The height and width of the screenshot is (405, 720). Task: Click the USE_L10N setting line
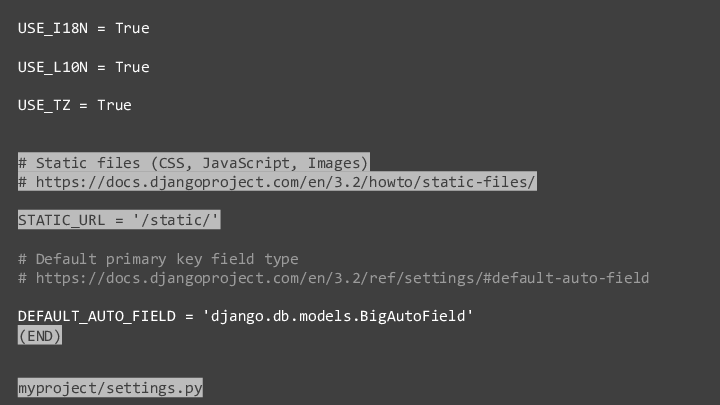click(x=84, y=67)
